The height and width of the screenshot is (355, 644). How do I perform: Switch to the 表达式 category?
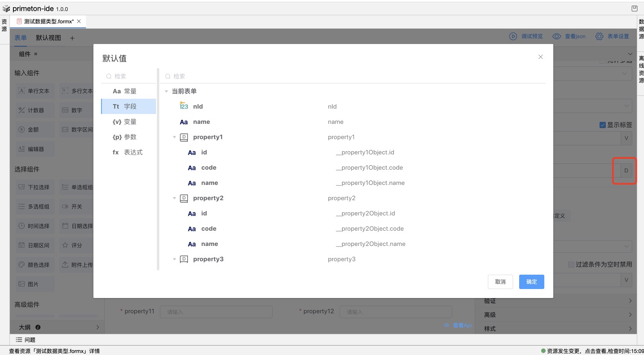128,152
